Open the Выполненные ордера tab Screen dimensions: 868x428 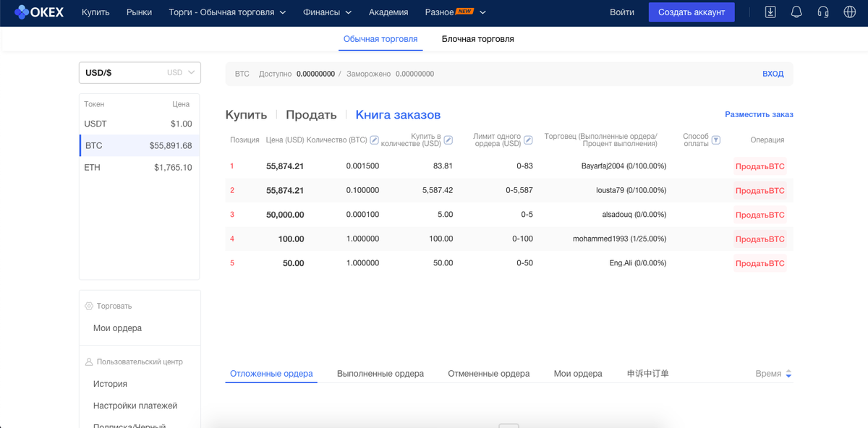[380, 374]
